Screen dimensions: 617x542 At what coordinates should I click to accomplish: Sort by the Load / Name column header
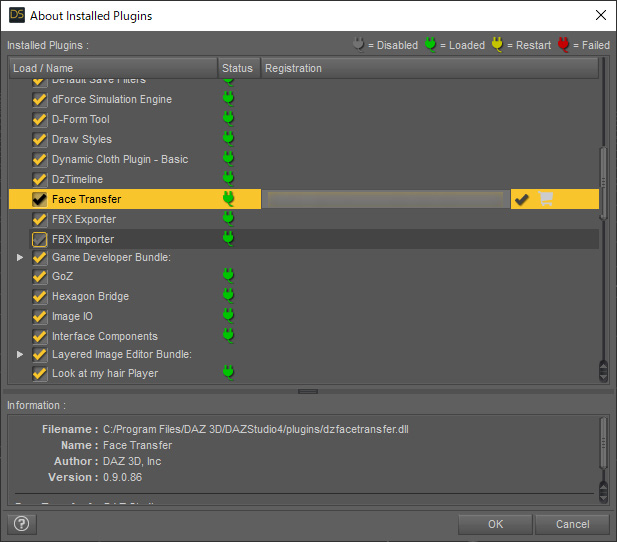[x=114, y=68]
